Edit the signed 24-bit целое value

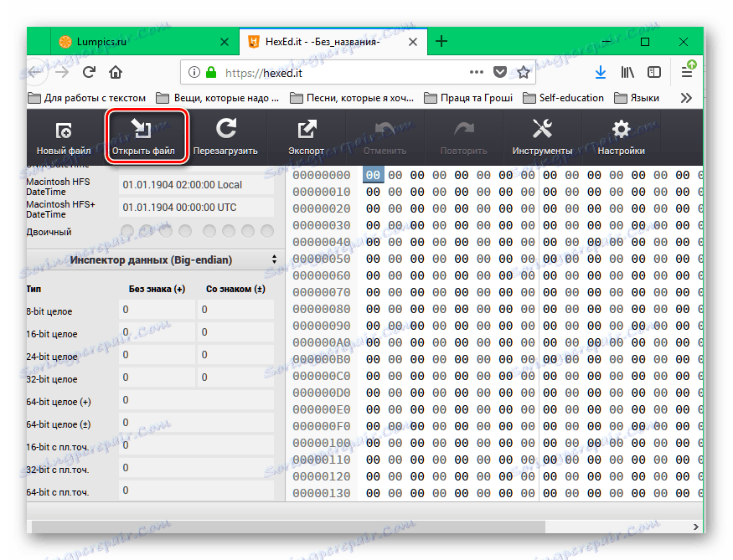(235, 355)
